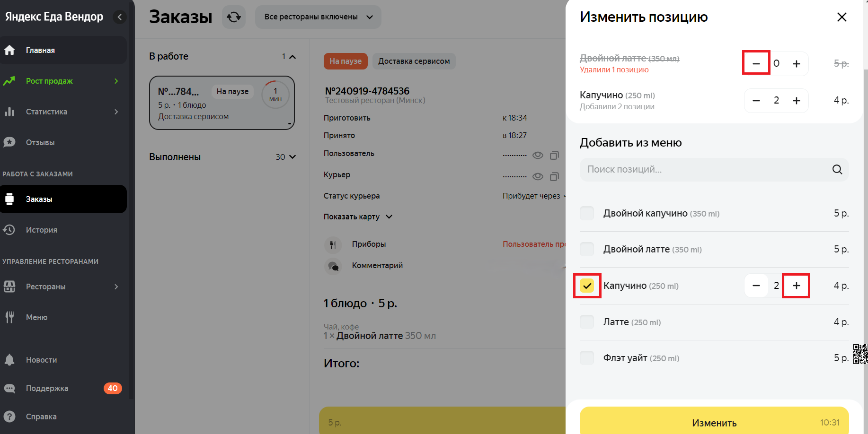
Task: Open История in the sidebar
Action: click(x=63, y=230)
